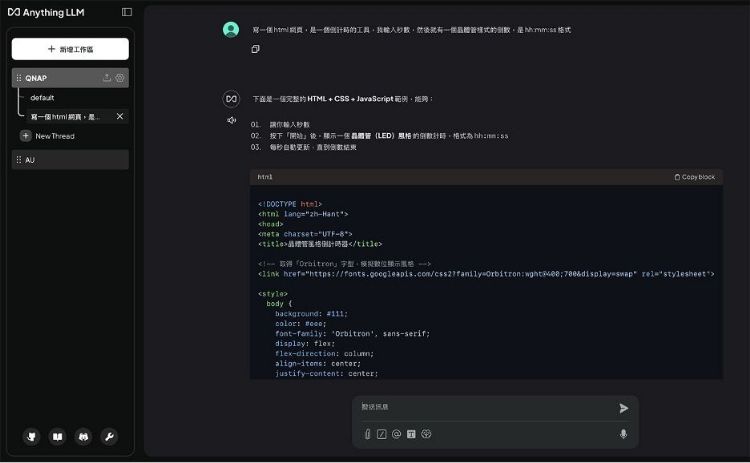This screenshot has width=750, height=463.
Task: Copy the user's prompt message
Action: coord(255,49)
